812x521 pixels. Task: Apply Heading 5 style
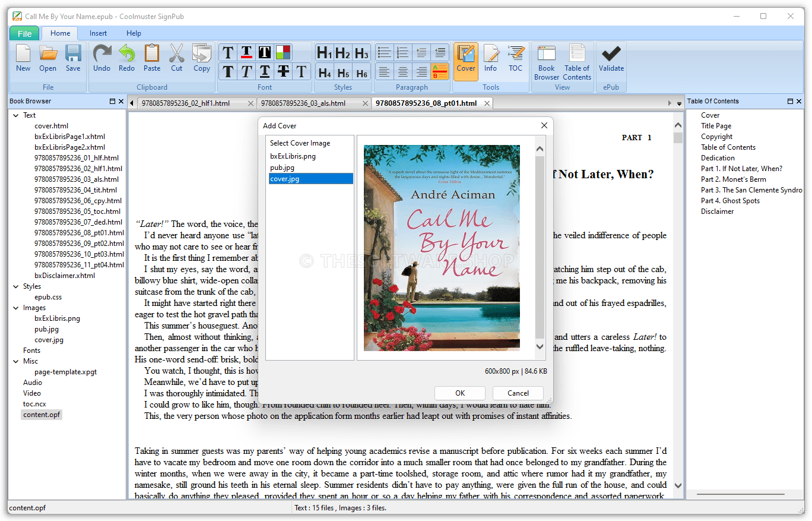pos(343,72)
